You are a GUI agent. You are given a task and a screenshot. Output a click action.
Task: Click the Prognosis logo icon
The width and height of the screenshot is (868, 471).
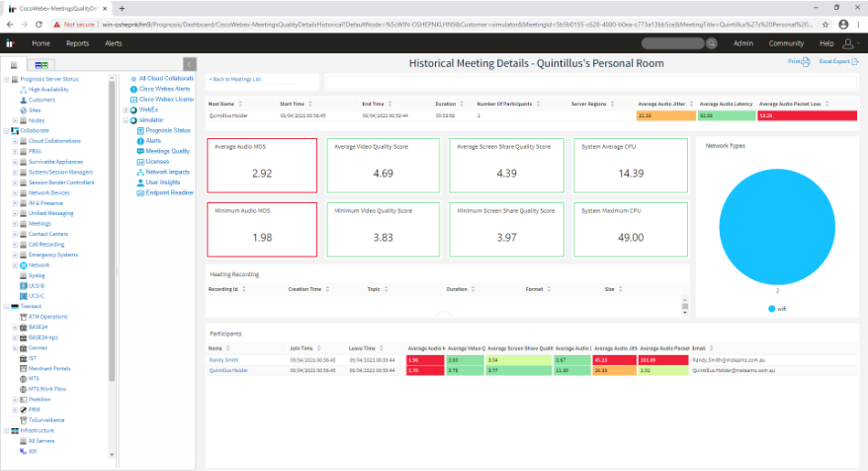[11, 43]
